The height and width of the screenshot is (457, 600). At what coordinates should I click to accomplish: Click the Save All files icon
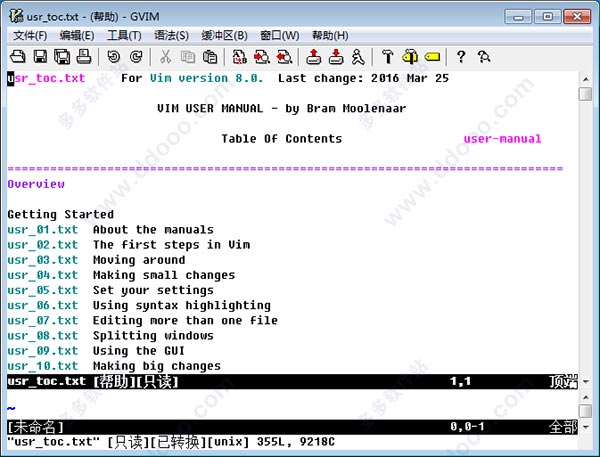[x=62, y=57]
